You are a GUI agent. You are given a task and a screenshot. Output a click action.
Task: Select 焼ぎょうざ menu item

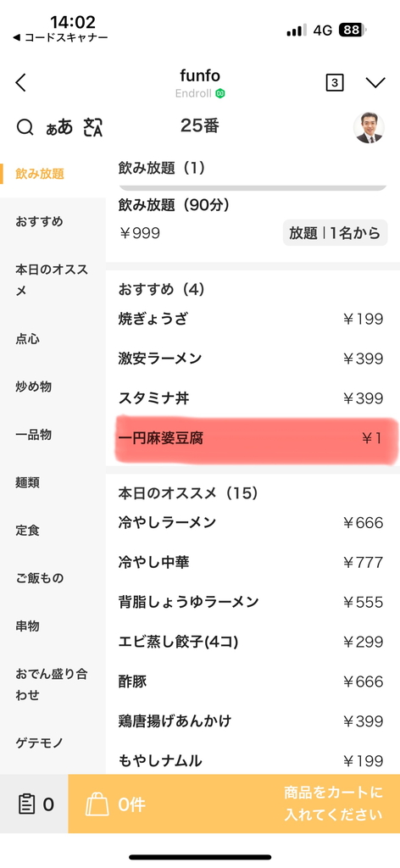(250, 319)
